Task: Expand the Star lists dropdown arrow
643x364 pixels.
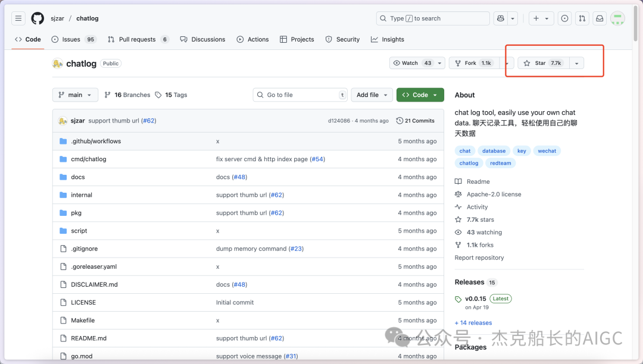Action: pyautogui.click(x=576, y=63)
